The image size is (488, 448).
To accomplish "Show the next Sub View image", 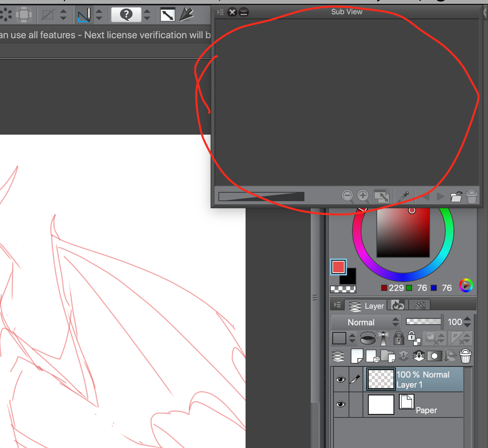I will click(440, 197).
